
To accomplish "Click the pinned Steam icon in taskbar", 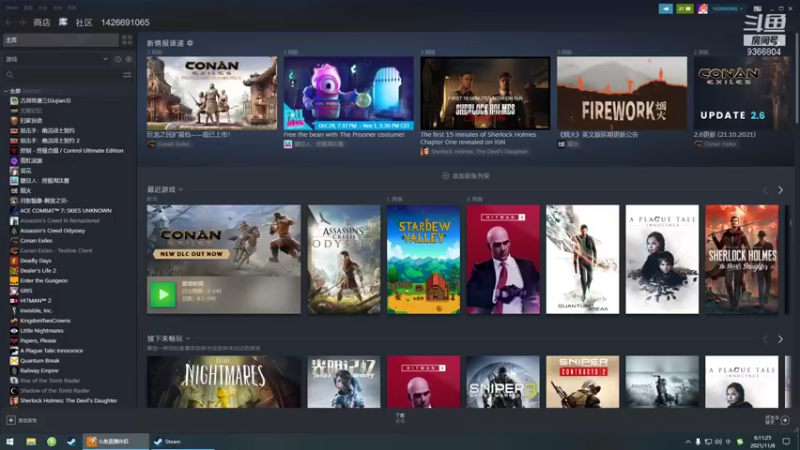I will tap(71, 441).
